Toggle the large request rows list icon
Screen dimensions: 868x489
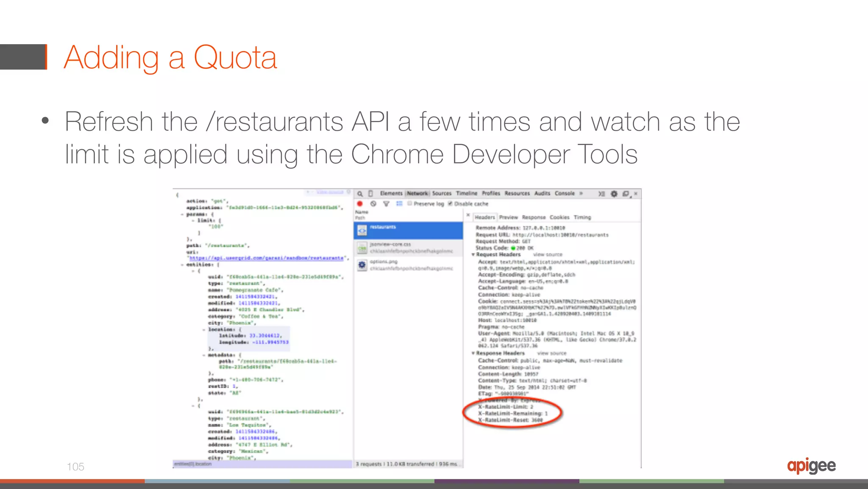pyautogui.click(x=399, y=204)
